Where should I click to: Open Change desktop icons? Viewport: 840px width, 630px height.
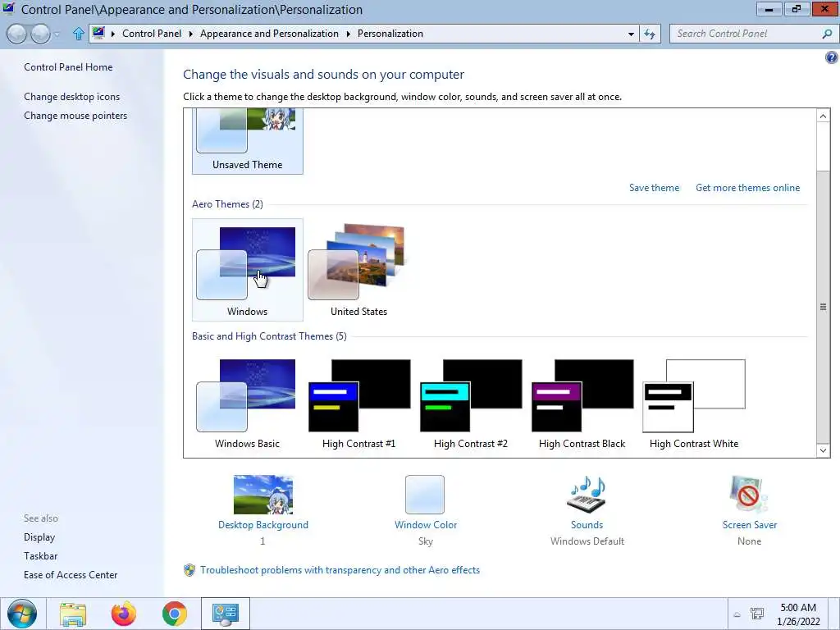point(72,97)
